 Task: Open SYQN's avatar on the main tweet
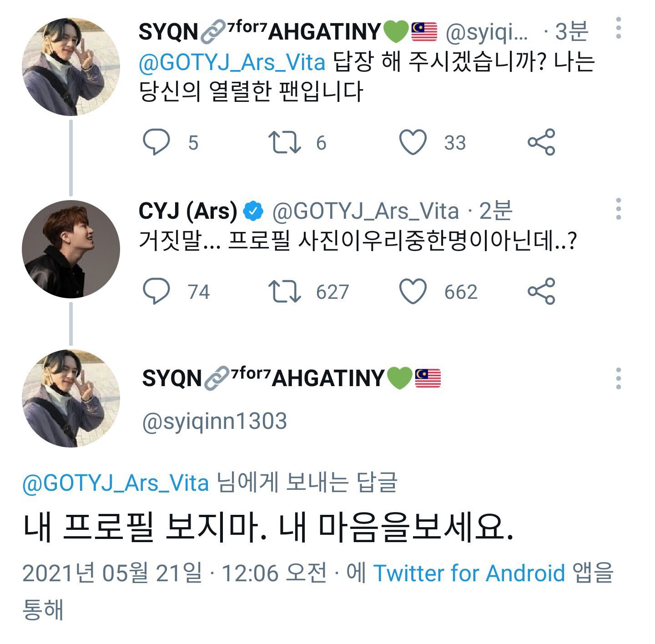click(x=71, y=398)
